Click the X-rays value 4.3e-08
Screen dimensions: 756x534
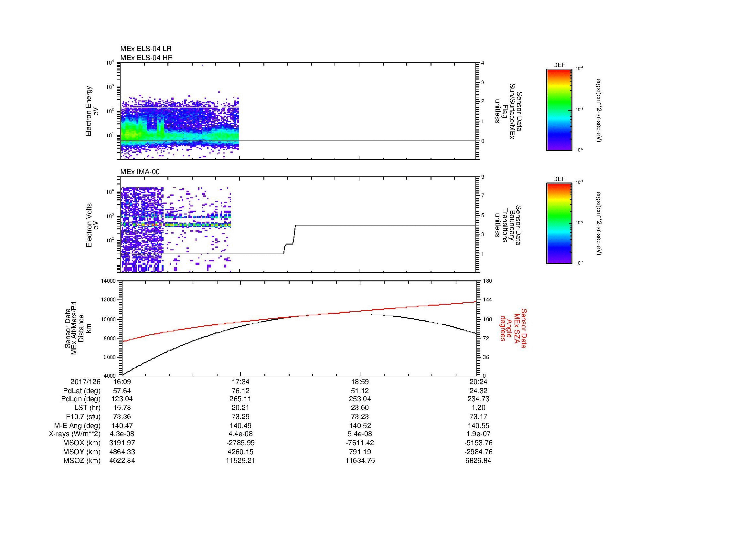122,434
